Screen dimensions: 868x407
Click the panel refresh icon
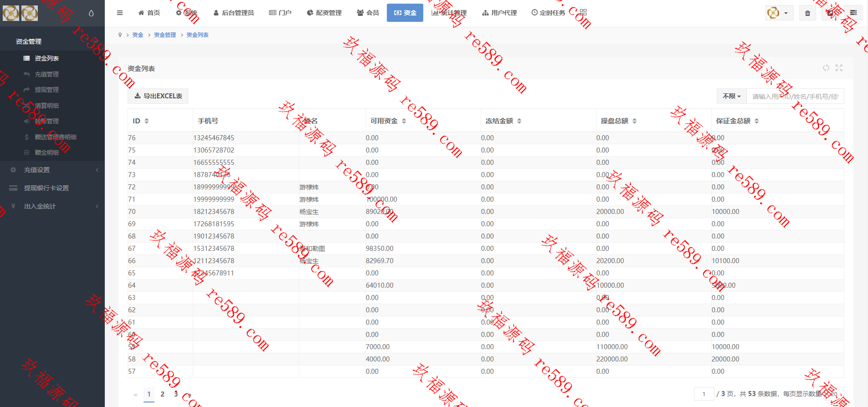tap(826, 68)
